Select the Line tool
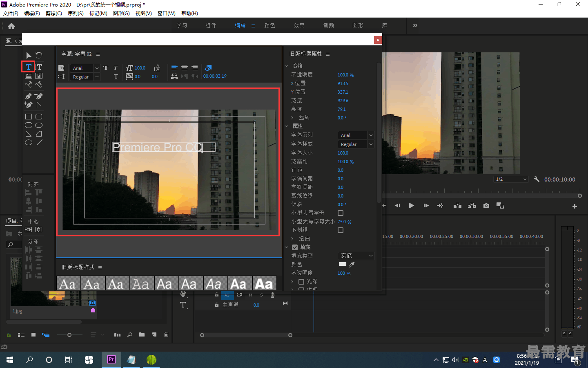This screenshot has height=368, width=588. 39,142
